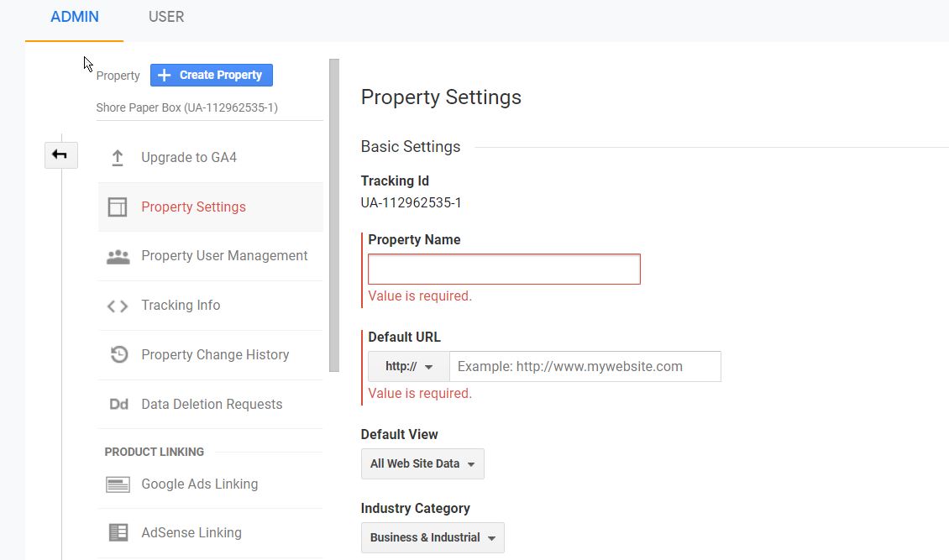Click the Google Ads Linking icon
949x560 pixels.
tap(118, 484)
